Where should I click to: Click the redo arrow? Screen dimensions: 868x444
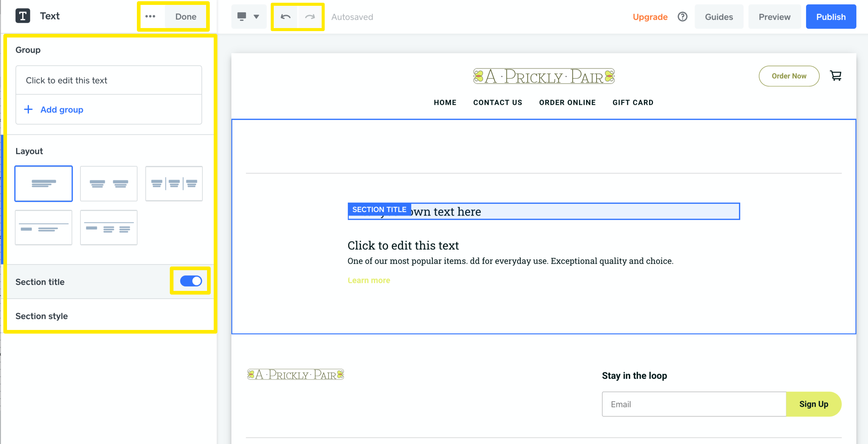click(x=310, y=16)
